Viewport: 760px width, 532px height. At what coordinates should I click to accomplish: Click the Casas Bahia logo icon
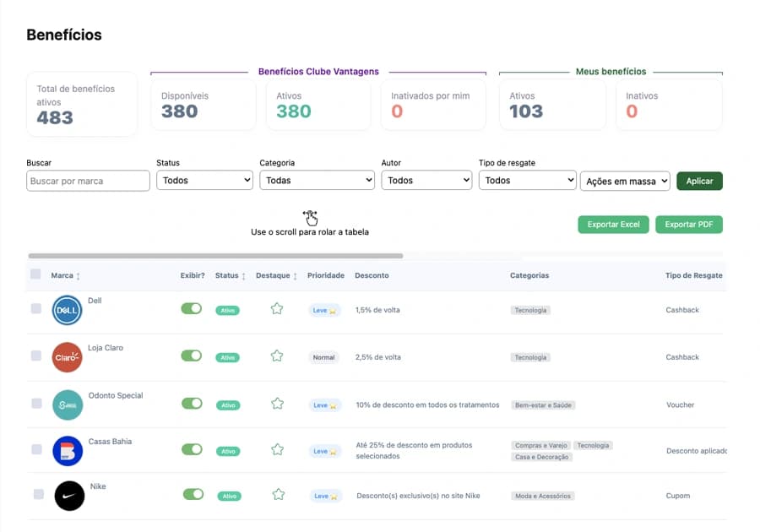tap(68, 451)
